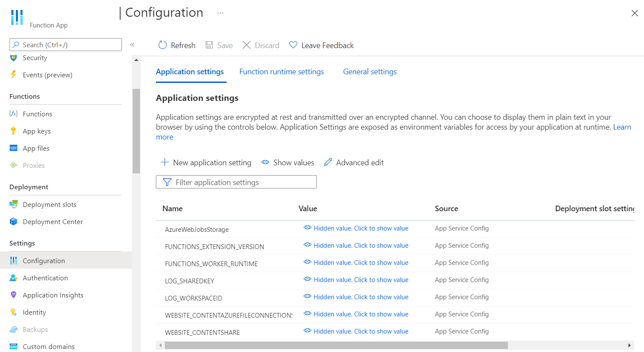Viewport: 644px width, 352px height.
Task: Open the ellipsis menu next to Configuration
Action: pyautogui.click(x=220, y=13)
